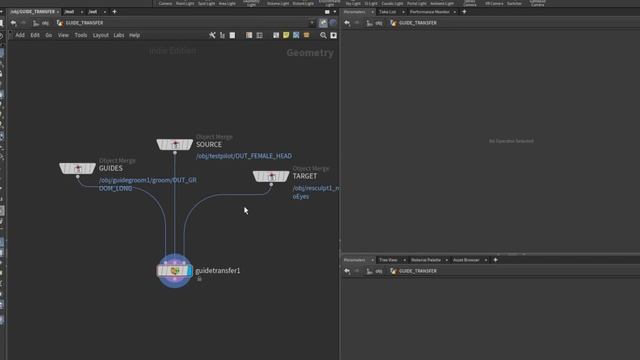Image resolution: width=640 pixels, height=360 pixels.
Task: Select the Asset Browser tab
Action: click(x=466, y=260)
